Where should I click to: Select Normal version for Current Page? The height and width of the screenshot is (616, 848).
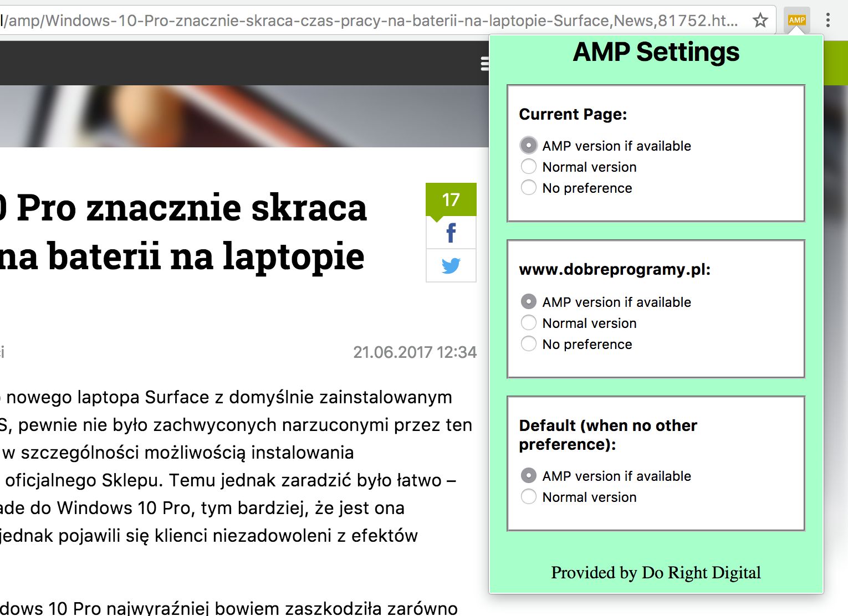[529, 167]
